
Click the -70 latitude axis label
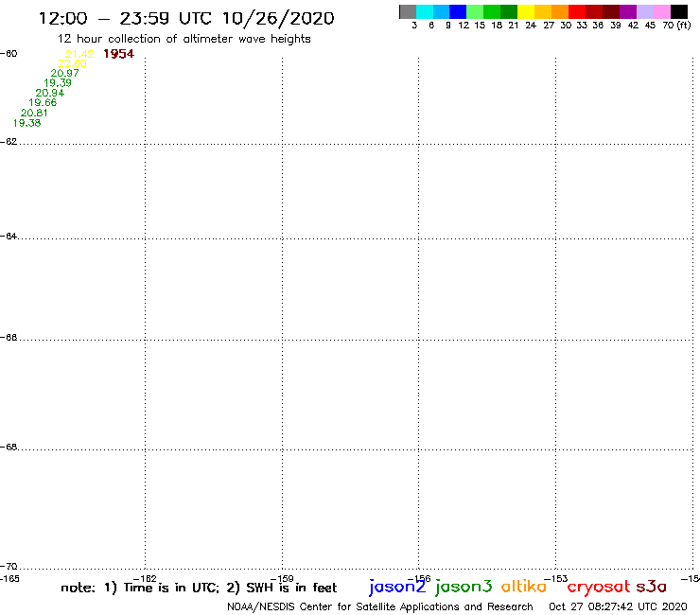pos(9,567)
